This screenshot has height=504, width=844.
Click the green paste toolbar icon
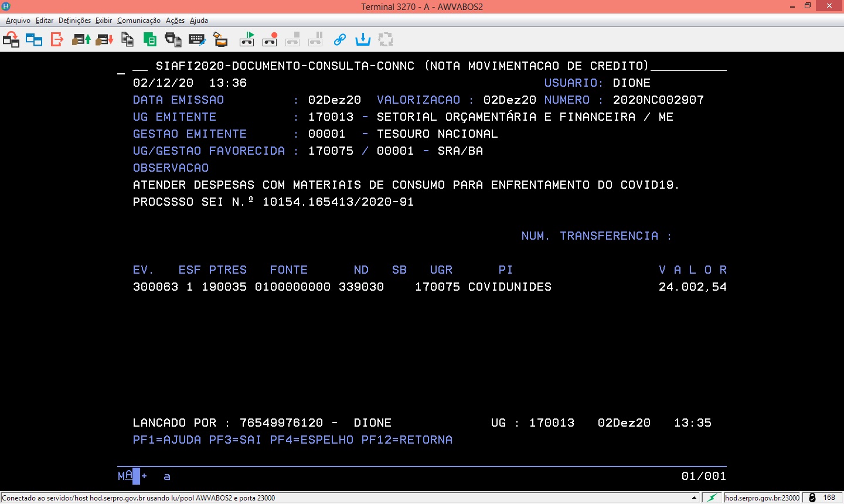coord(150,40)
